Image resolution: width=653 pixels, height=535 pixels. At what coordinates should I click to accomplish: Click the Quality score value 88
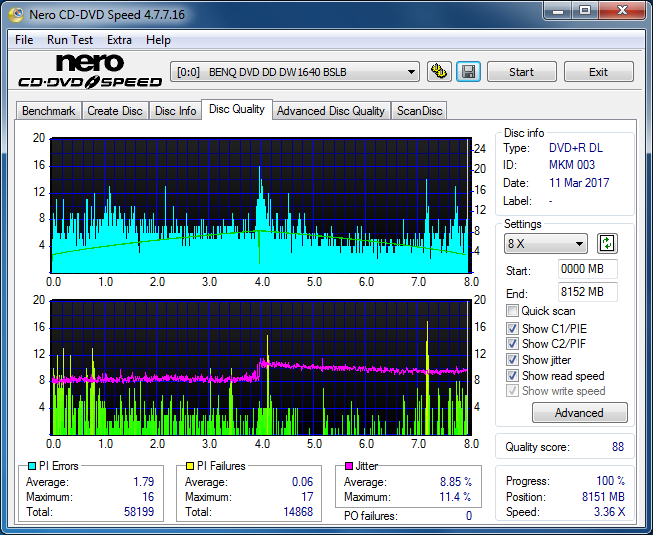618,447
